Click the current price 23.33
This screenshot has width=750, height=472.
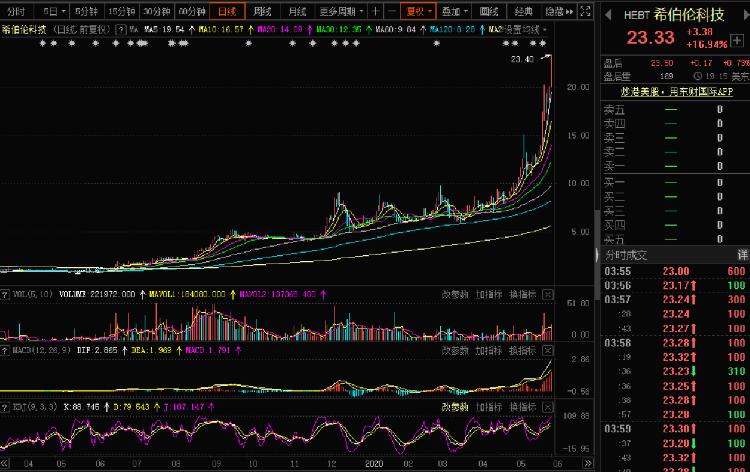pyautogui.click(x=651, y=37)
